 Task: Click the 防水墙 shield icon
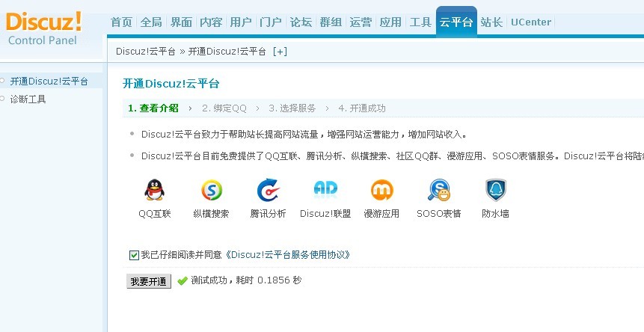click(x=496, y=190)
